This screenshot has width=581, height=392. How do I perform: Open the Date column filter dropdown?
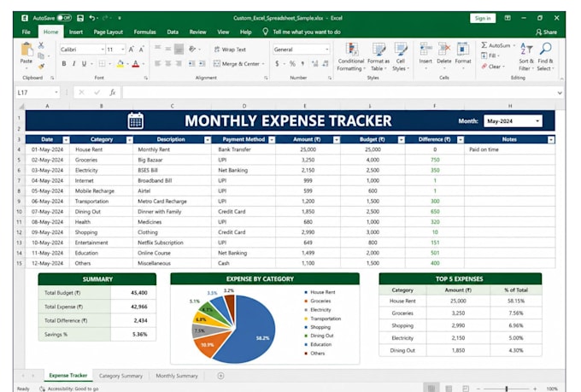click(66, 140)
